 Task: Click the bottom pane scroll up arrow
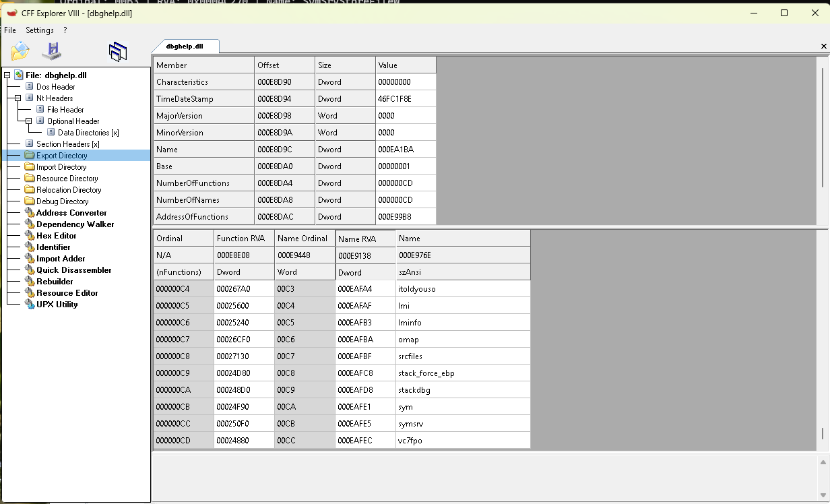click(x=823, y=462)
